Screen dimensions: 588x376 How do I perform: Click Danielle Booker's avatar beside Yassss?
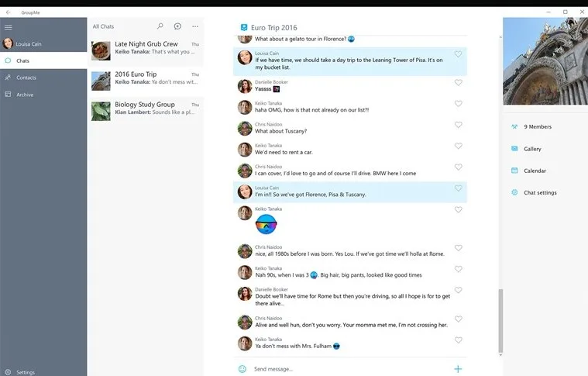245,86
